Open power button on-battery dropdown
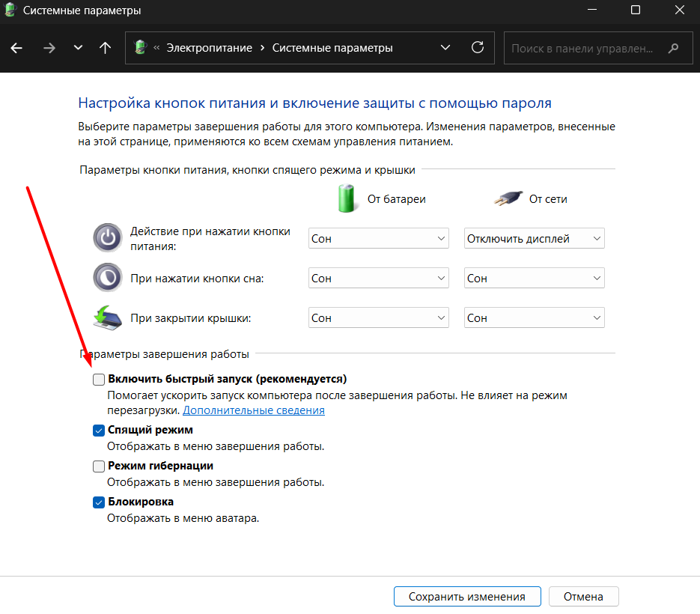The height and width of the screenshot is (614, 700). [378, 239]
